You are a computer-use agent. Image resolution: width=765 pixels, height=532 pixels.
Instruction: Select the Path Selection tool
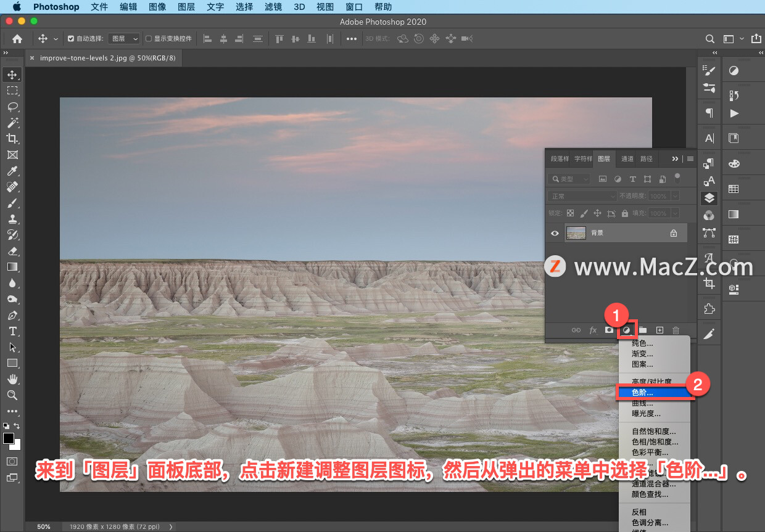[x=12, y=347]
